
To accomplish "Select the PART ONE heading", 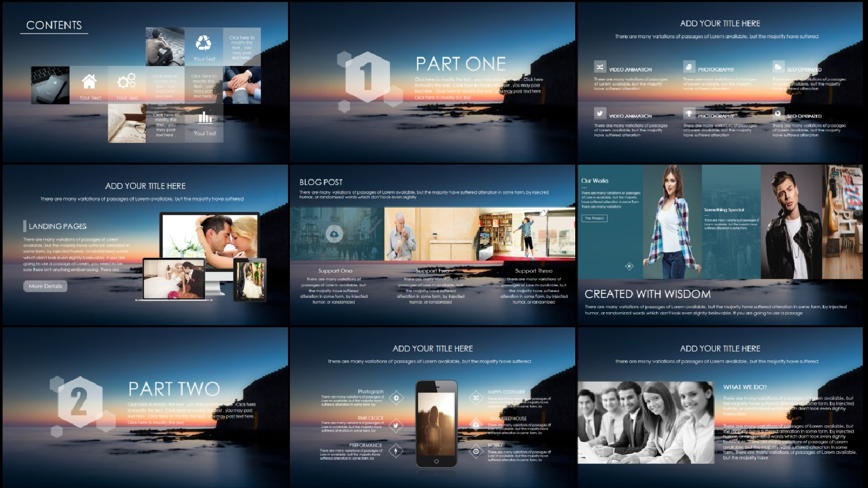I will coord(461,64).
